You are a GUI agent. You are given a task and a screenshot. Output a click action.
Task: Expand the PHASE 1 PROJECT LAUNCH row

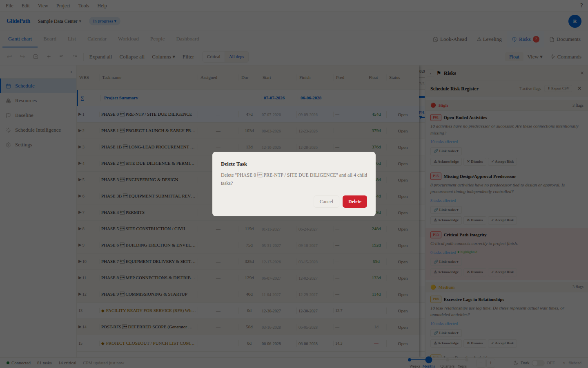click(80, 130)
